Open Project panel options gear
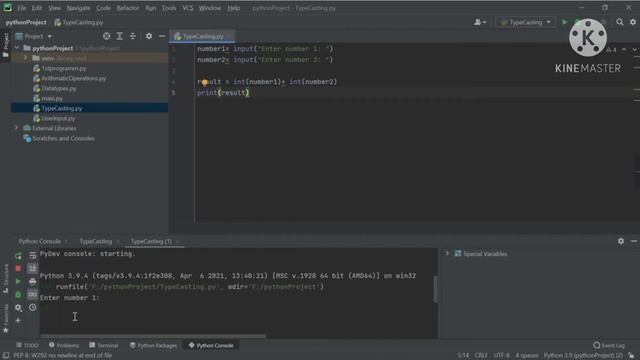The width and height of the screenshot is (640, 360). [x=149, y=36]
